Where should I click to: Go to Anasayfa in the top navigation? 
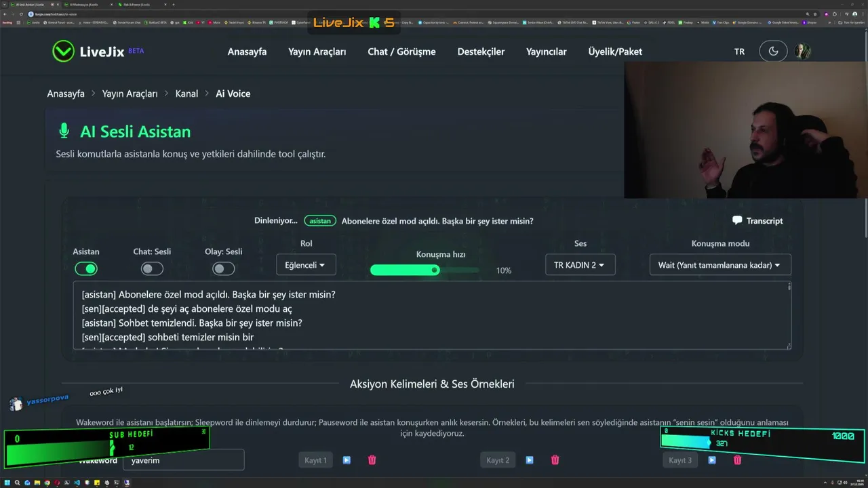pos(247,52)
